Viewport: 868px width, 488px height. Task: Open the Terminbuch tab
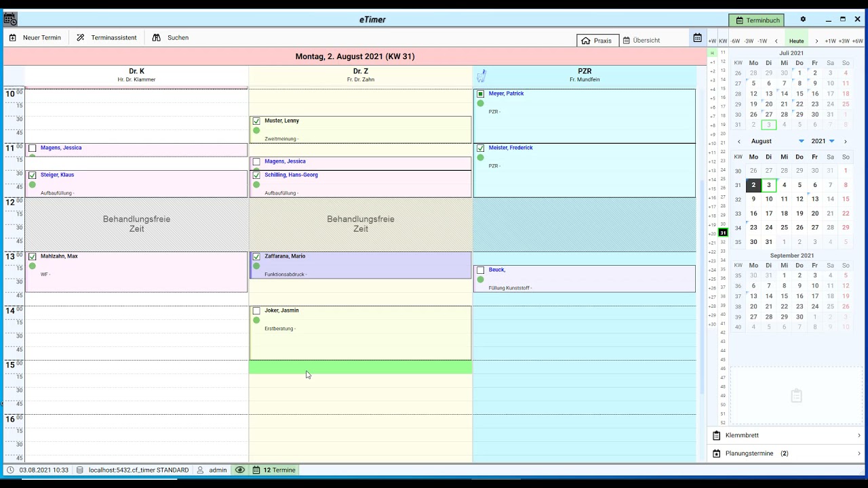tap(757, 20)
